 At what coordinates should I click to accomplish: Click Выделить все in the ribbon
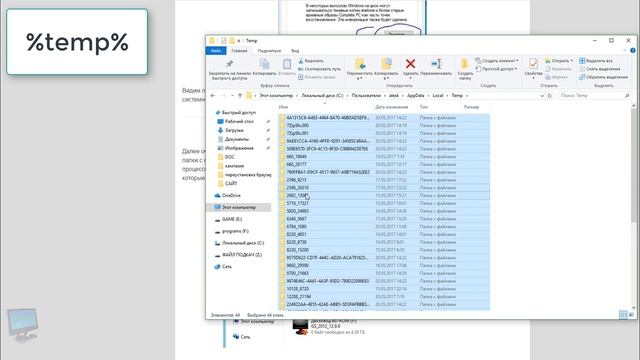[596, 61]
